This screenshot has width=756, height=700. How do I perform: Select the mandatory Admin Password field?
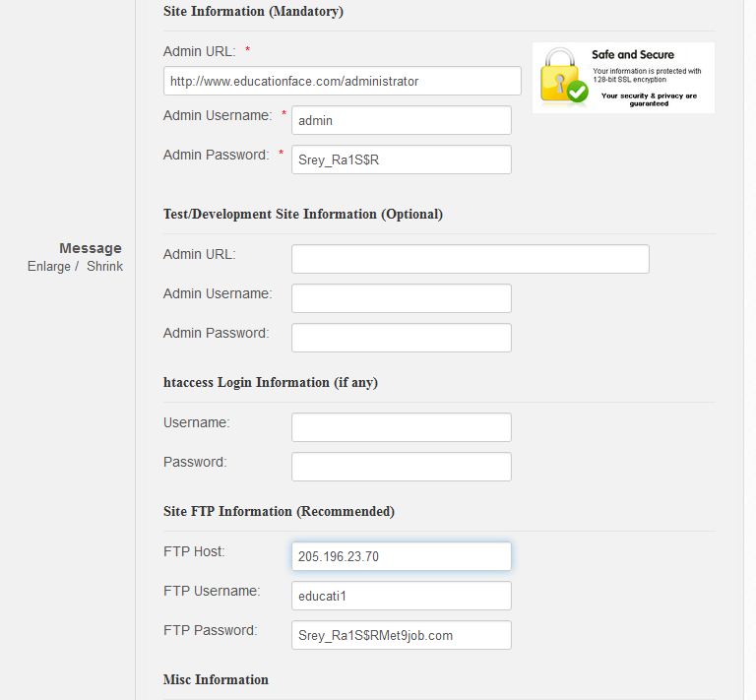point(401,159)
